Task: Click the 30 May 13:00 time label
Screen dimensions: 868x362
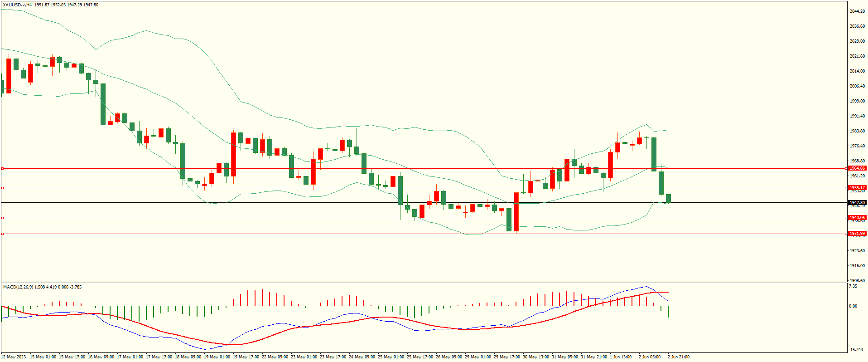Action: 536,357
